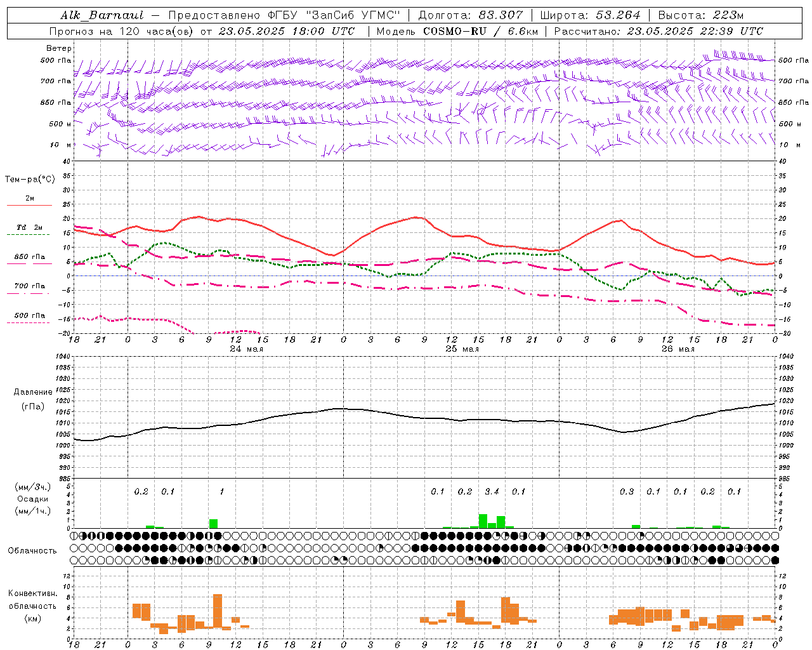Viewport: 812px width, 650px height.
Task: Click the Осадки precipitation label
Action: [x=33, y=499]
